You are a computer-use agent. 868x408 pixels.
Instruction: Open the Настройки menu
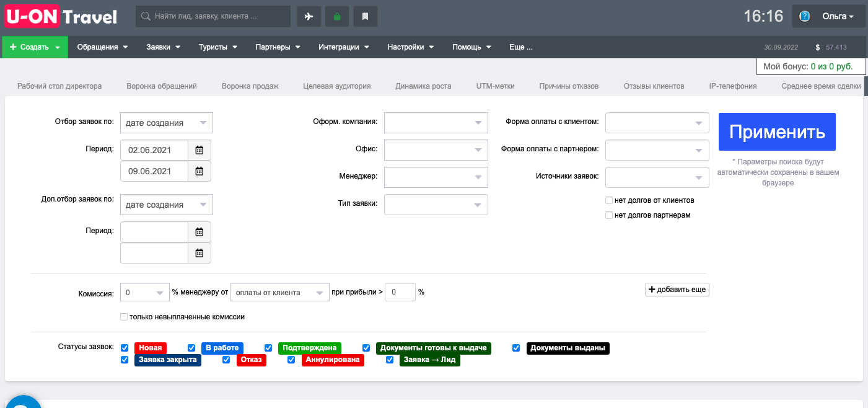pos(411,47)
